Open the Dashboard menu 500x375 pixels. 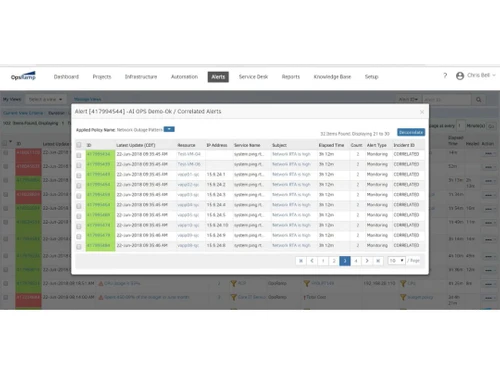(x=66, y=77)
